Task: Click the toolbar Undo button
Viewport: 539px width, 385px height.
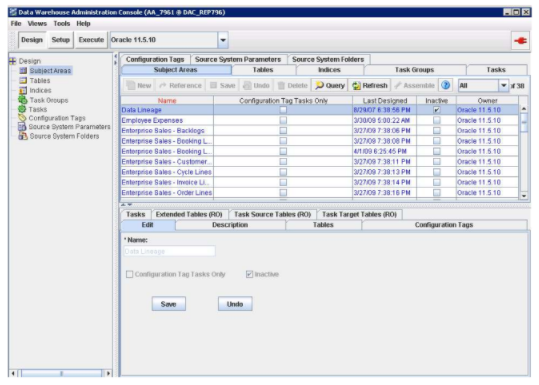Action: tap(256, 85)
